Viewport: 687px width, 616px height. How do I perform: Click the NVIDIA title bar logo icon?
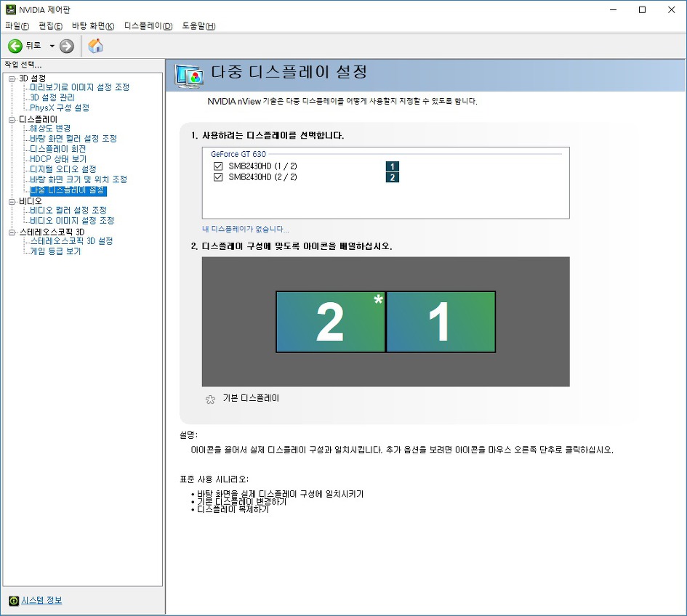coord(10,9)
